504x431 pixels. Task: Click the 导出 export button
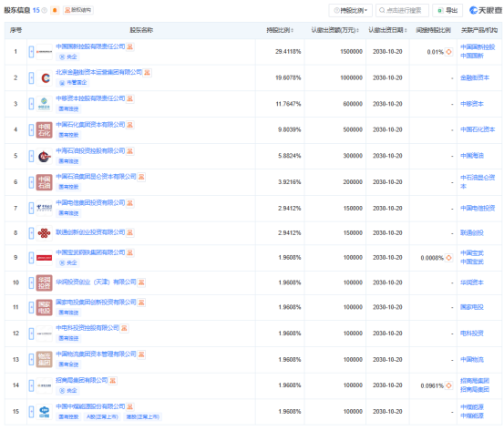[447, 11]
